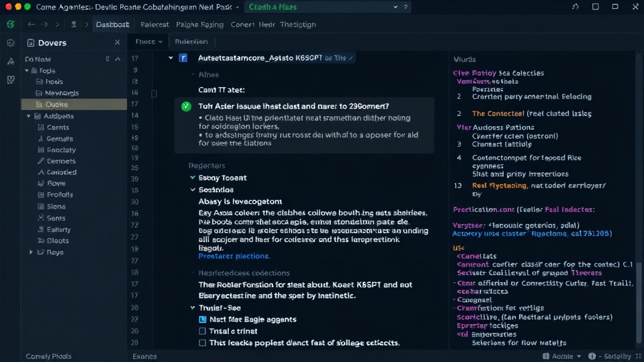
Task: Switch to the Thesligtigh tab
Action: point(297,25)
